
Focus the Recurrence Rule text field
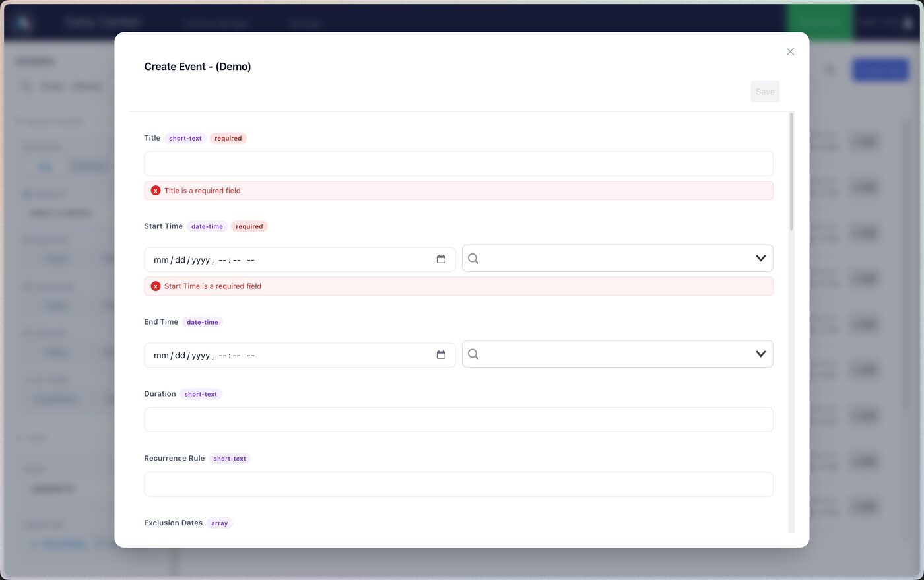click(x=459, y=484)
